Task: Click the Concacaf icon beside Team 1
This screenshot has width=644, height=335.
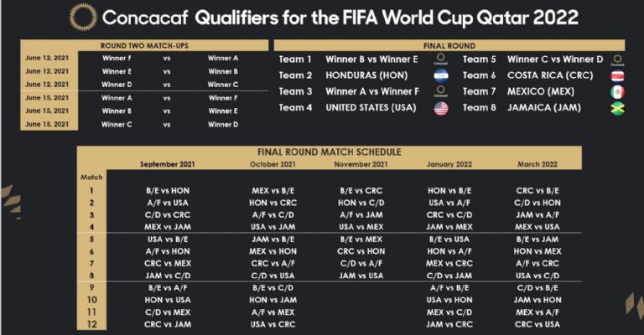Action: 441,59
